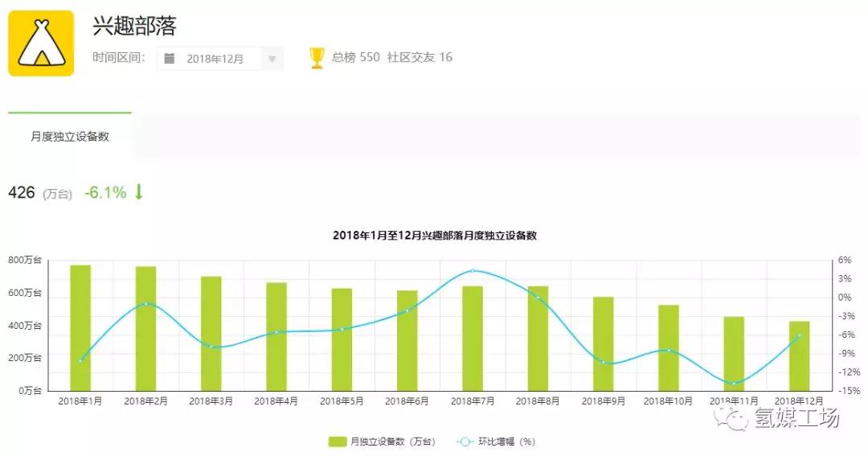Click the 2018年4月 green bar

276,337
